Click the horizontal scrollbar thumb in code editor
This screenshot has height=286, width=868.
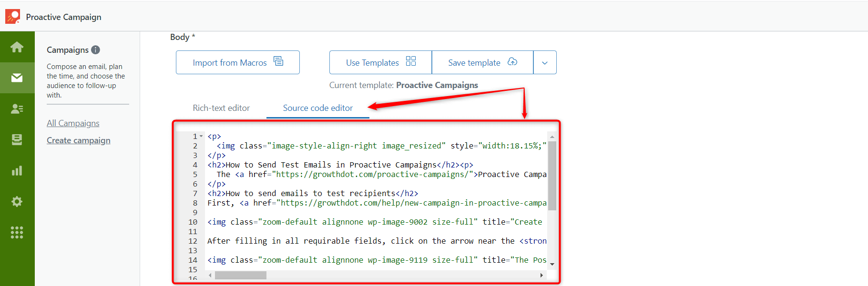coord(241,275)
